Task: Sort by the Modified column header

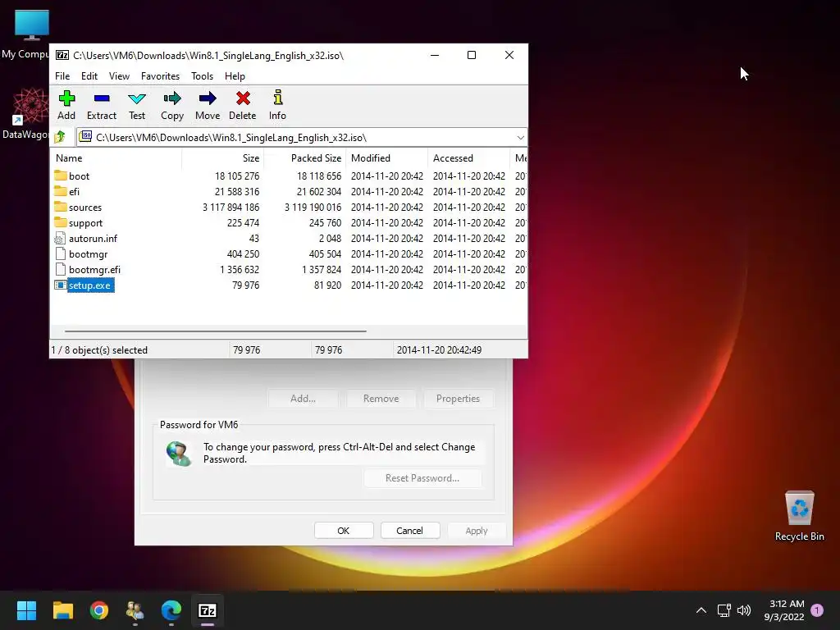Action: click(387, 158)
